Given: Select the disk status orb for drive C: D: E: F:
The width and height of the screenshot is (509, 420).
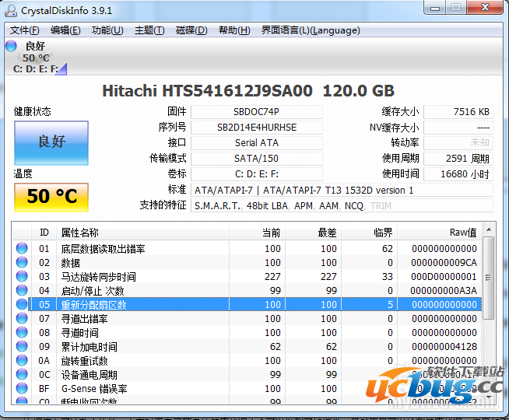Looking at the screenshot, I should point(11,46).
